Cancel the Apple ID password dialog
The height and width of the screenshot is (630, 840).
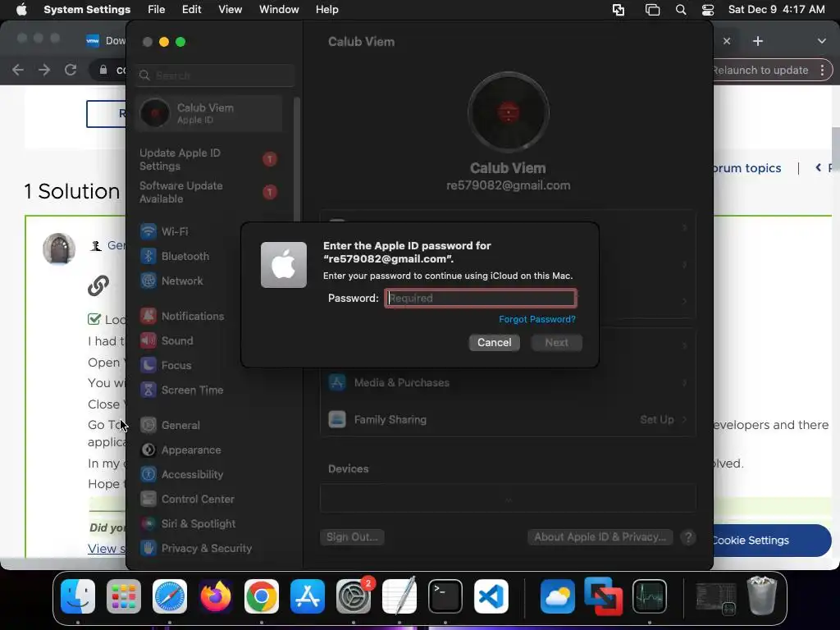point(495,342)
